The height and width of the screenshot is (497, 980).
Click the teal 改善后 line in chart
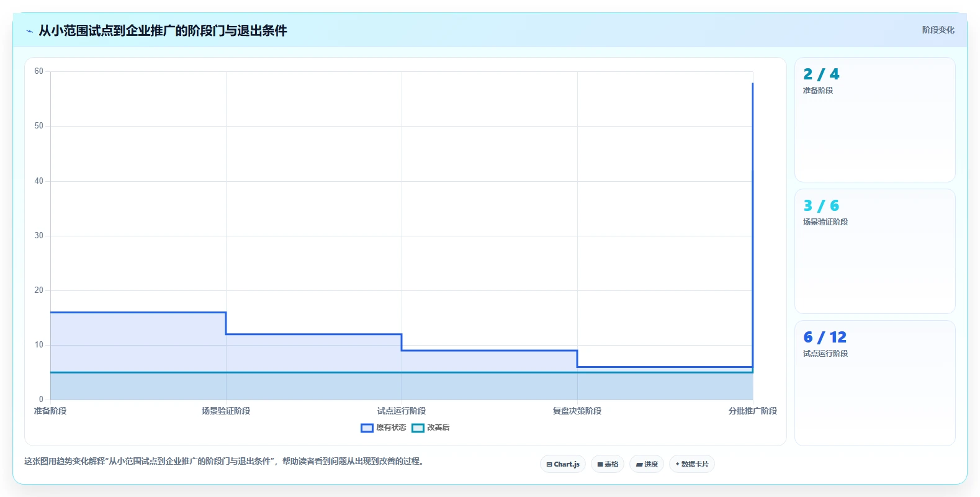(402, 372)
